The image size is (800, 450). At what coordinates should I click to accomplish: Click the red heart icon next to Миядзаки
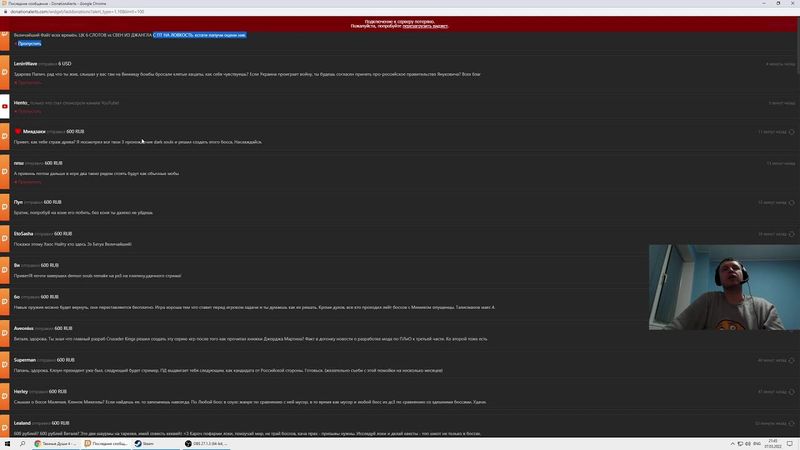pos(18,131)
